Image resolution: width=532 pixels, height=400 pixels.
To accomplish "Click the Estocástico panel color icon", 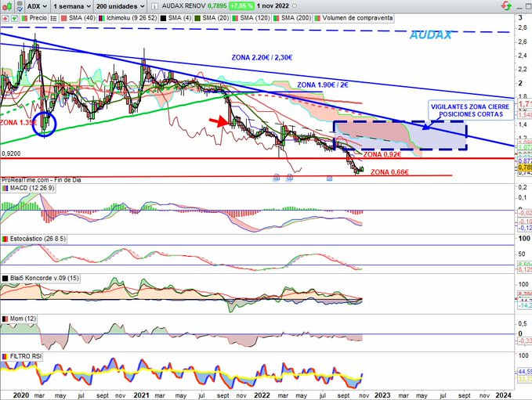I will point(5,239).
